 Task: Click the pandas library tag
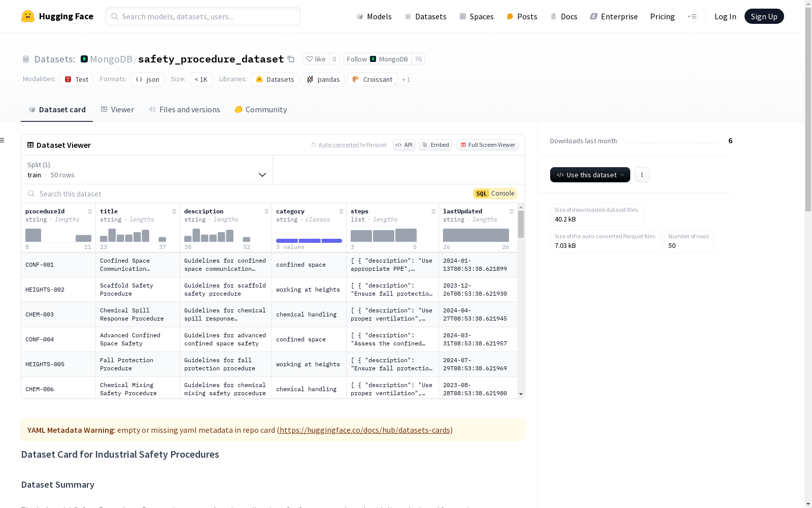coord(323,79)
